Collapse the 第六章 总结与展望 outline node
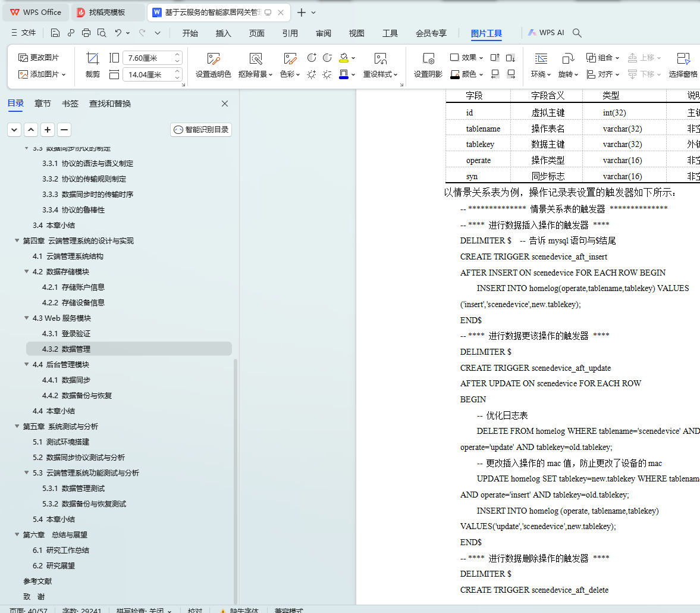The image size is (700, 613). click(17, 534)
